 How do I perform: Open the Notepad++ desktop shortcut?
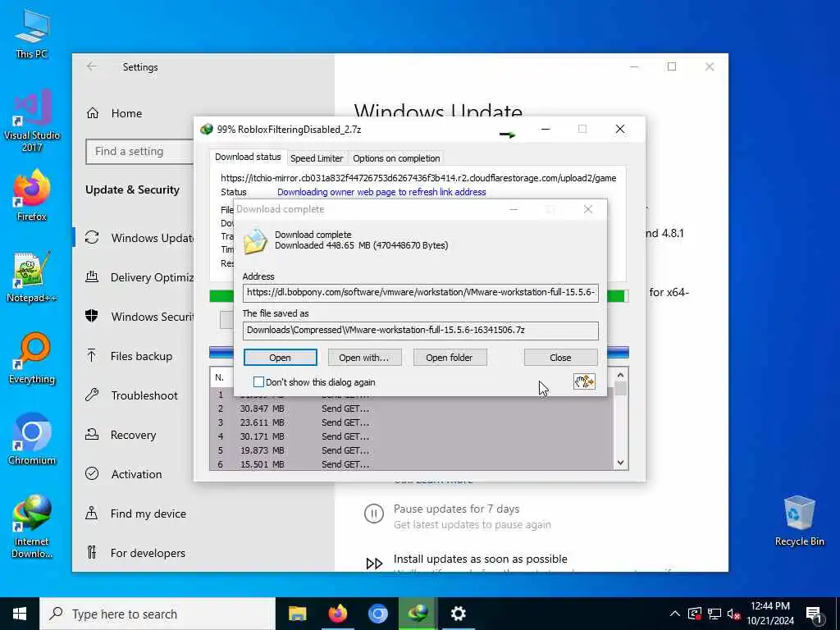[32, 276]
